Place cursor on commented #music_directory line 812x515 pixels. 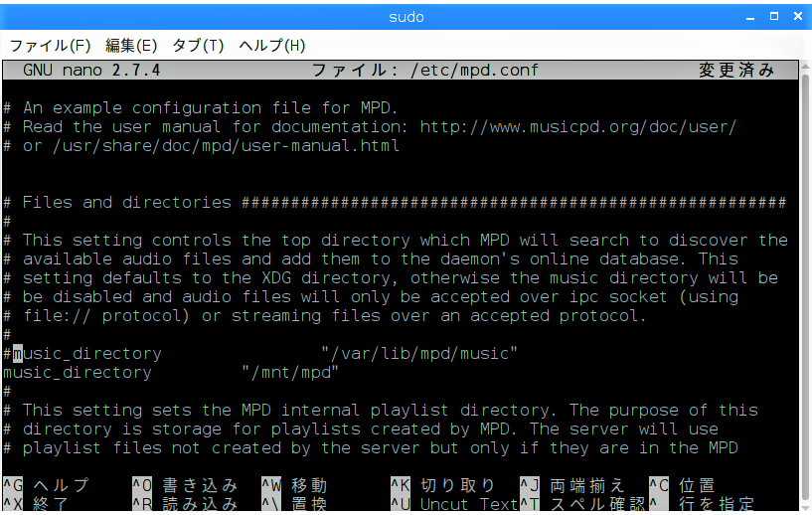coord(259,354)
